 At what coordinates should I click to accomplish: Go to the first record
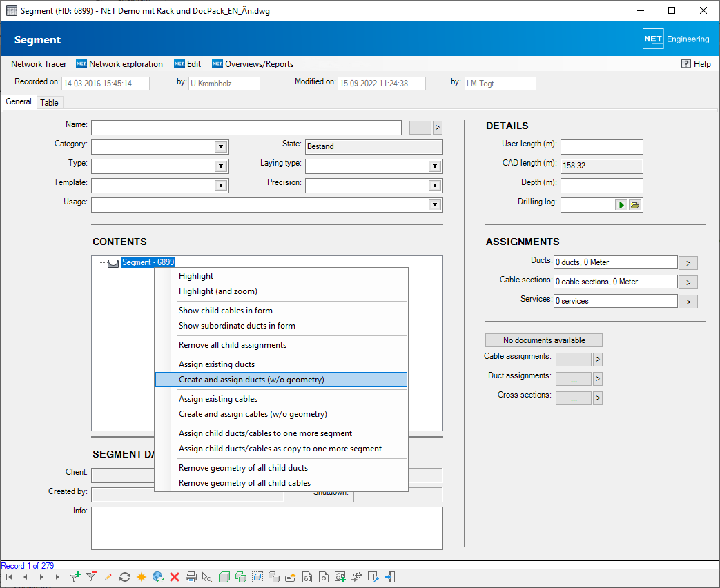click(x=9, y=577)
